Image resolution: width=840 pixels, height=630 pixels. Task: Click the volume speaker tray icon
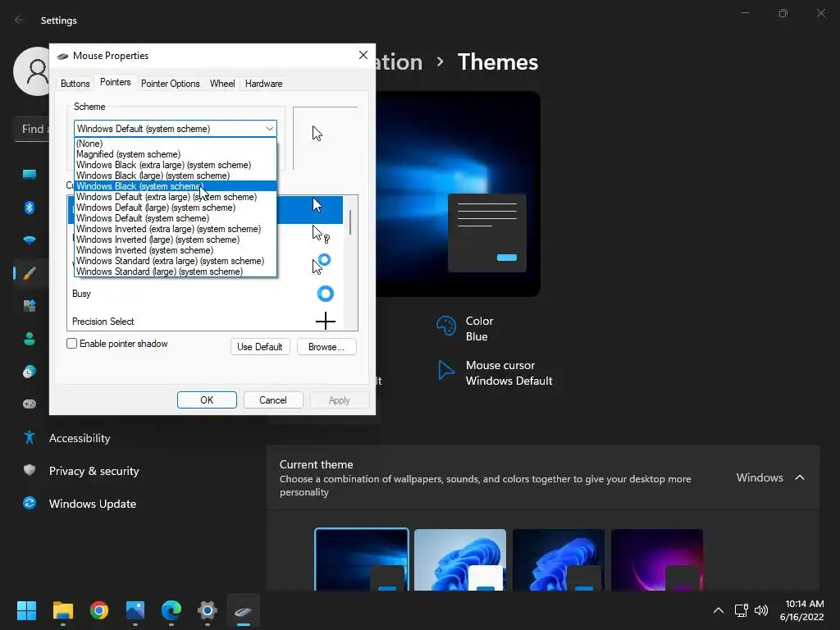761,610
